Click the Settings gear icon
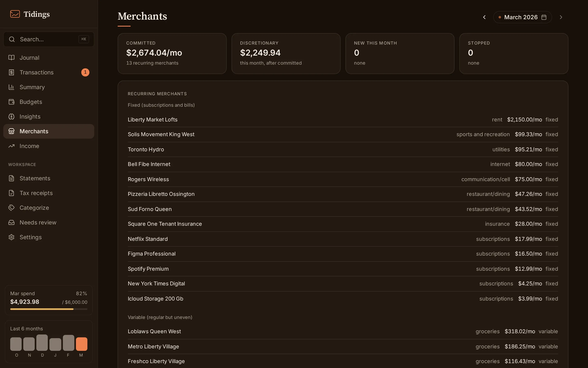The image size is (588, 368). [11, 237]
